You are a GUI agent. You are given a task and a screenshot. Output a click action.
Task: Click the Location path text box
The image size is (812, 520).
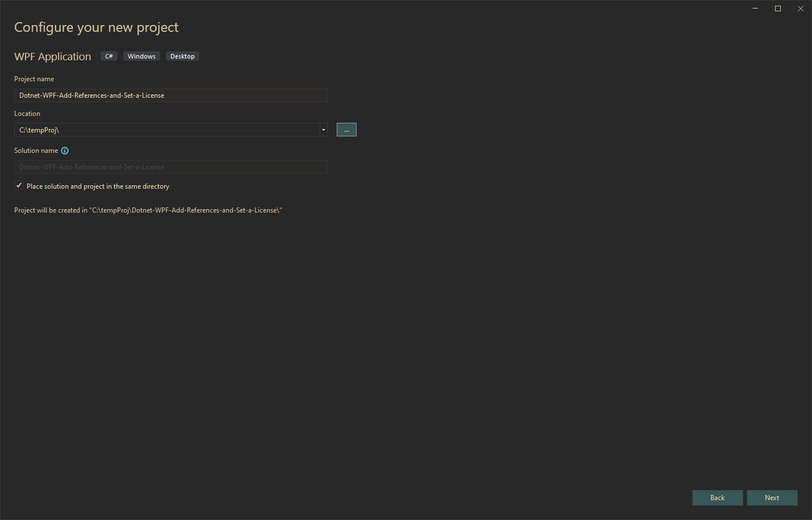tap(166, 130)
